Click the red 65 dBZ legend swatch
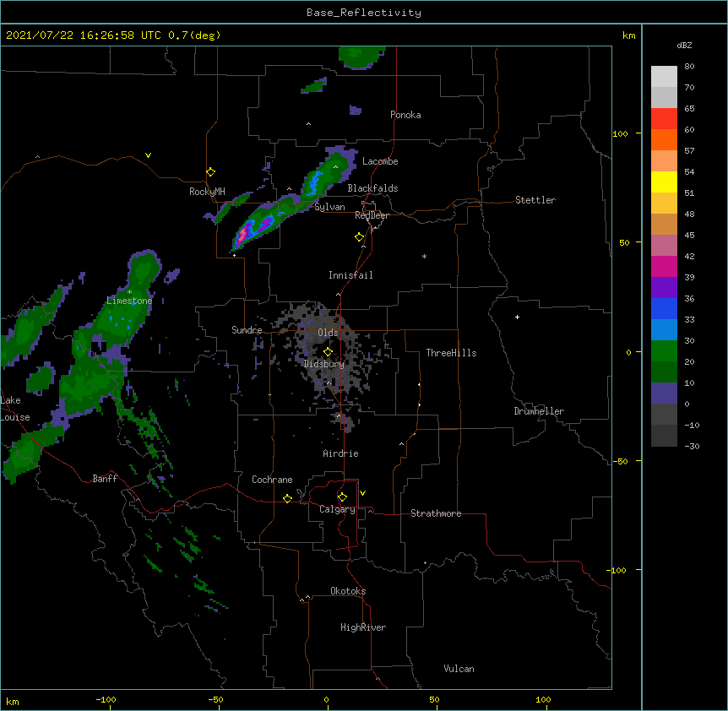Screen dimensions: 728x711 pos(664,119)
